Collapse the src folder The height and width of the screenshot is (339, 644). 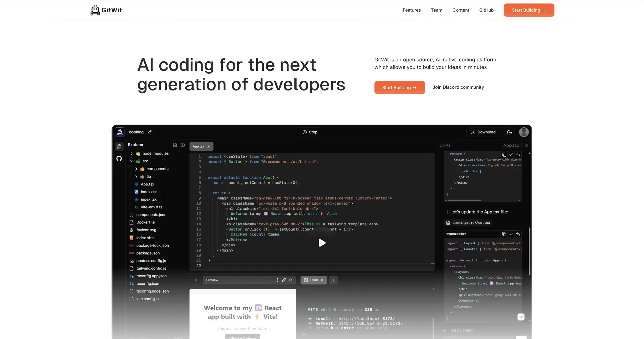coord(131,161)
